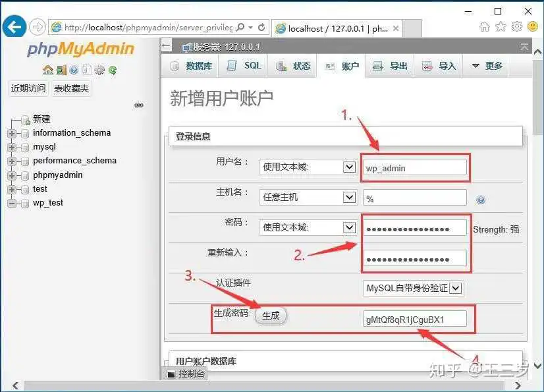The image size is (544, 392).
Task: Expand the phpmyadmin database node
Action: (11, 175)
